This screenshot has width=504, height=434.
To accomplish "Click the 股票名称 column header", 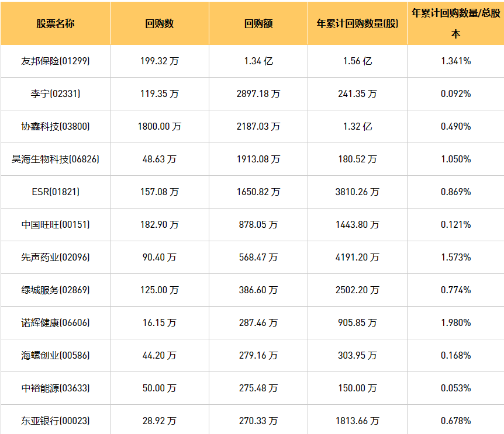I will [x=55, y=24].
